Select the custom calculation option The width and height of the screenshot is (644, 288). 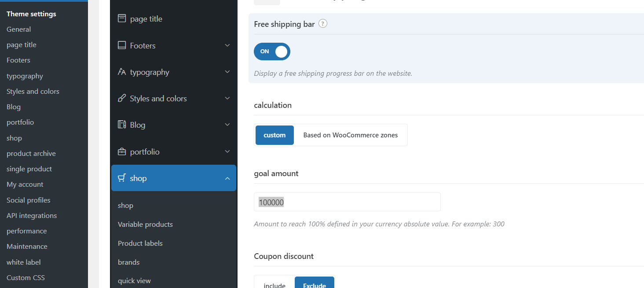[274, 135]
